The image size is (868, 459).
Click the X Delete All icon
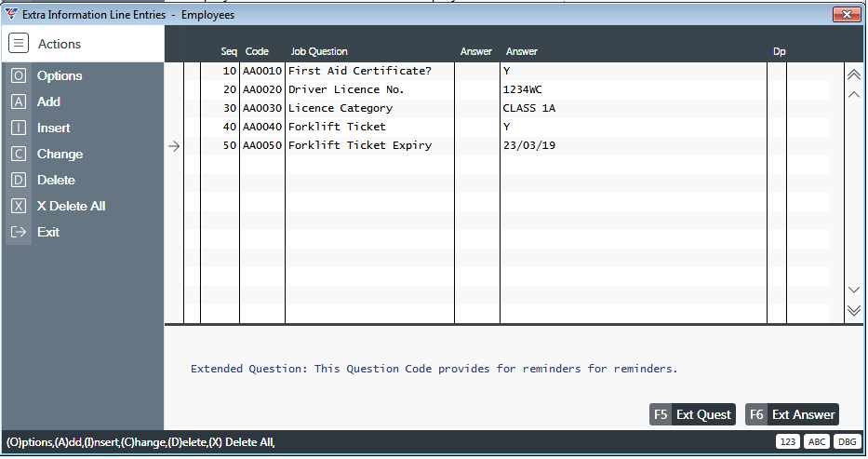(x=19, y=206)
